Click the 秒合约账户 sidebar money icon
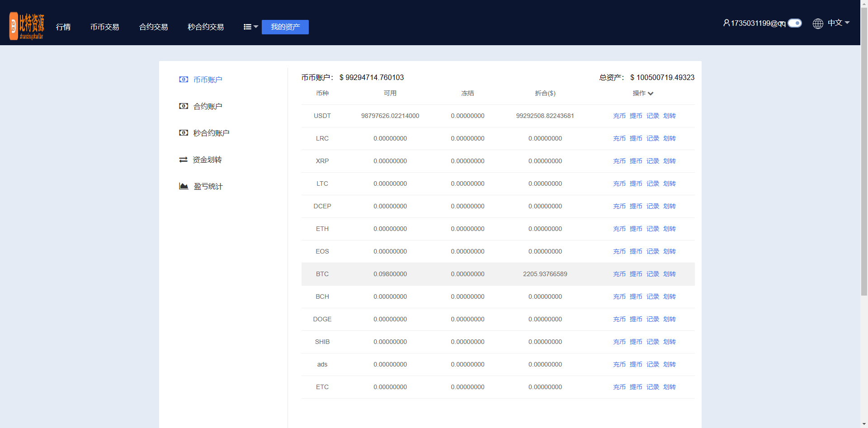 [x=184, y=133]
